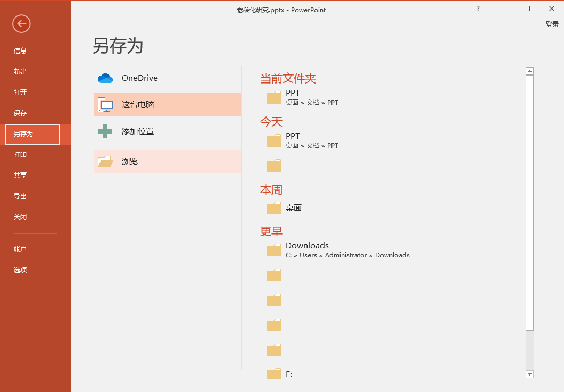
Task: Click the 登录 sign-in link
Action: 552,24
